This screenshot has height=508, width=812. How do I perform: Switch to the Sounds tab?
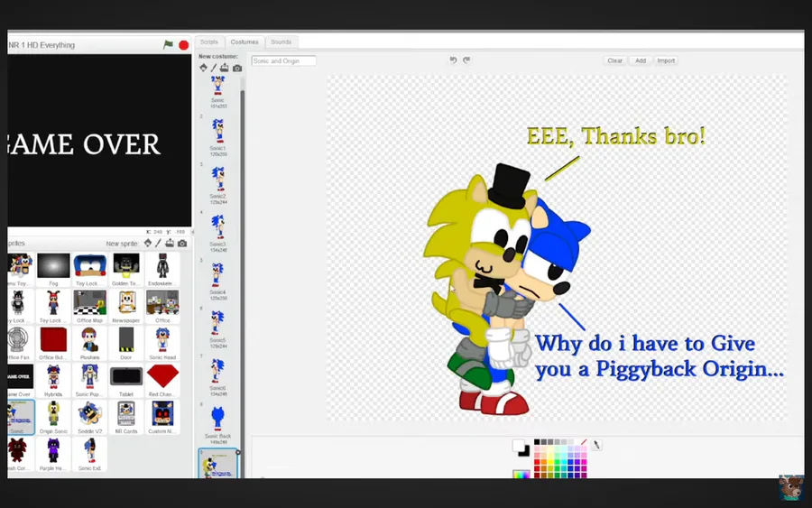pyautogui.click(x=281, y=42)
